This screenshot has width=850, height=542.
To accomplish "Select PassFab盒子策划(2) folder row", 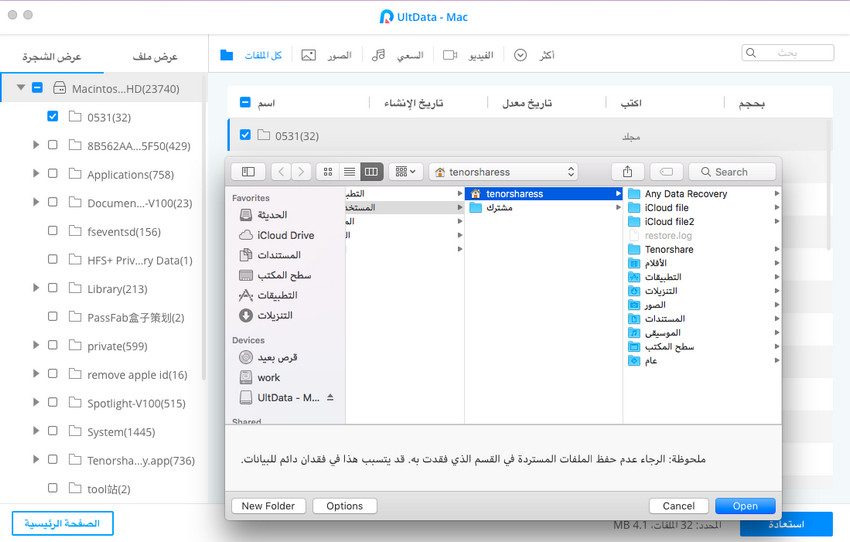I will (x=103, y=317).
